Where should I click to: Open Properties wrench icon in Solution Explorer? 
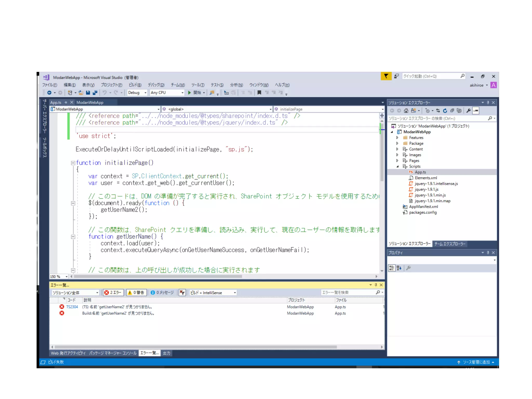coord(468,111)
